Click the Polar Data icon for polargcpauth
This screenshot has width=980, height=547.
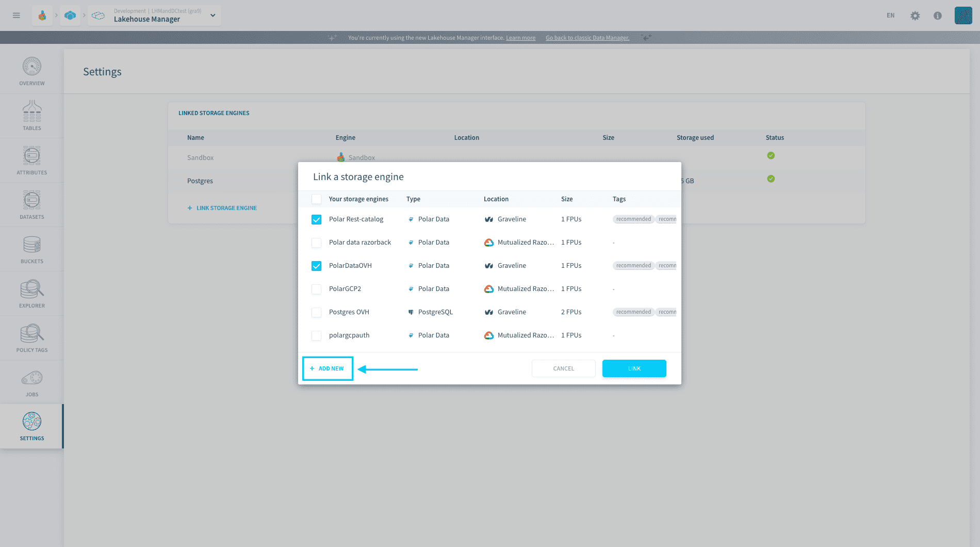point(411,335)
